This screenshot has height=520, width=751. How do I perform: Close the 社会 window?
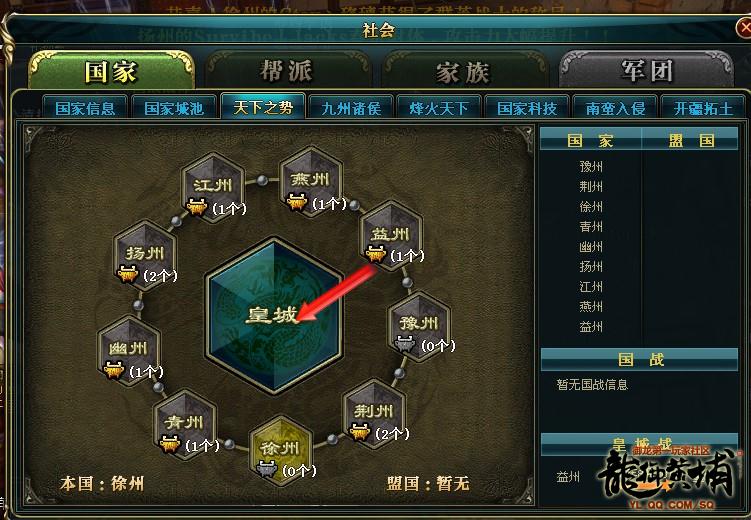pos(744,29)
